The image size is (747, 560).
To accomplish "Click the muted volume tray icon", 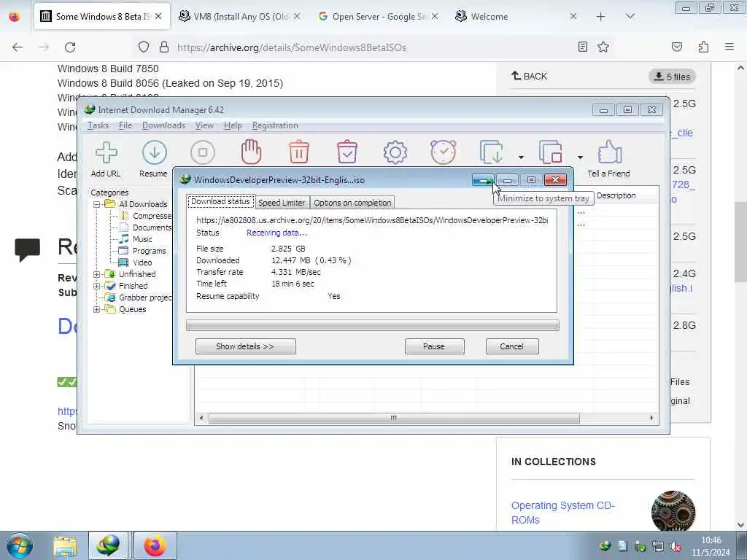I will tap(676, 547).
